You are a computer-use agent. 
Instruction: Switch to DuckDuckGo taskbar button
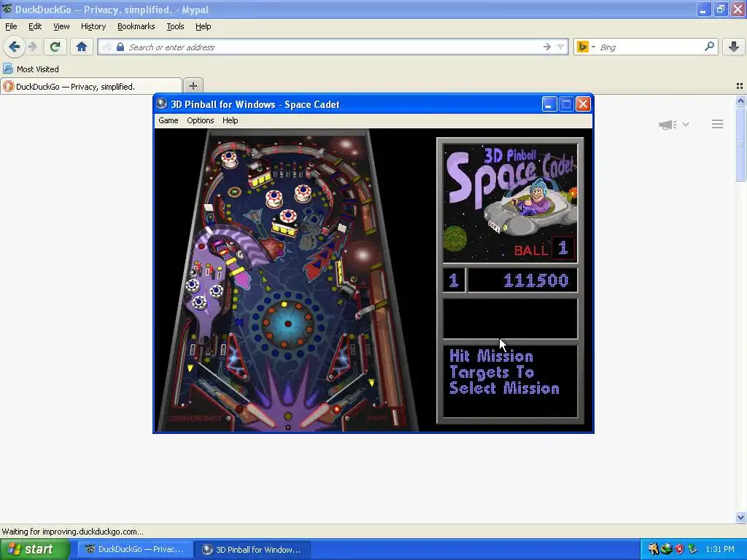[x=135, y=549]
